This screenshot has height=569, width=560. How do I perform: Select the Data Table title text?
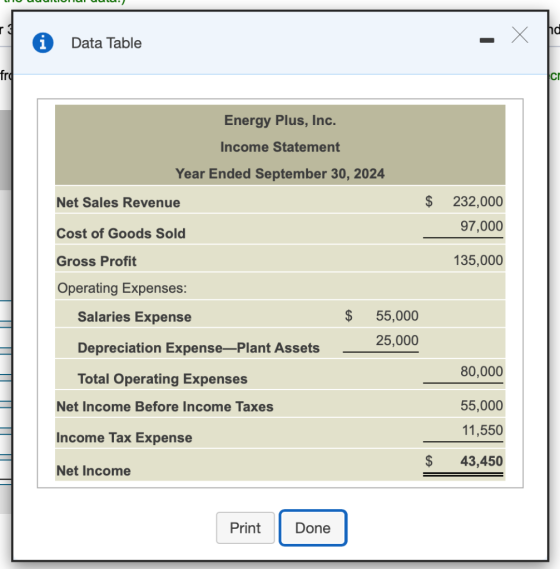pyautogui.click(x=106, y=43)
